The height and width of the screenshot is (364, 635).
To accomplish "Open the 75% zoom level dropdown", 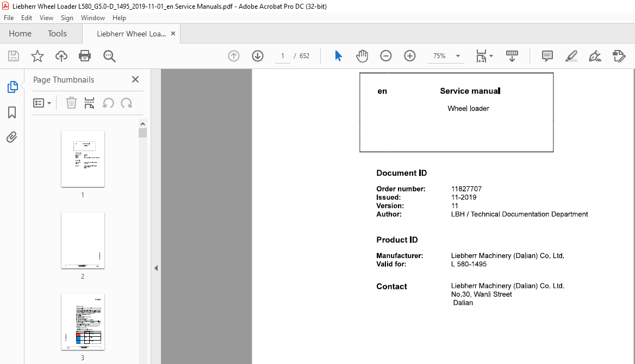I will pyautogui.click(x=458, y=56).
